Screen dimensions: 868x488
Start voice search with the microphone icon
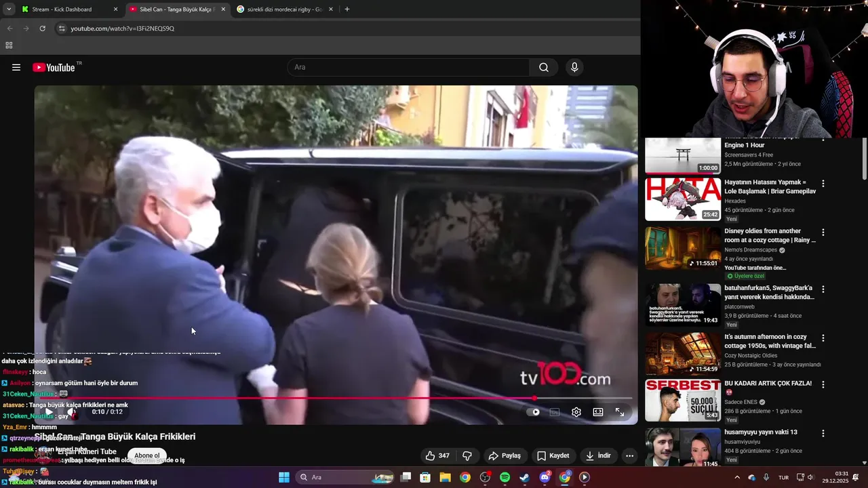[x=574, y=67]
